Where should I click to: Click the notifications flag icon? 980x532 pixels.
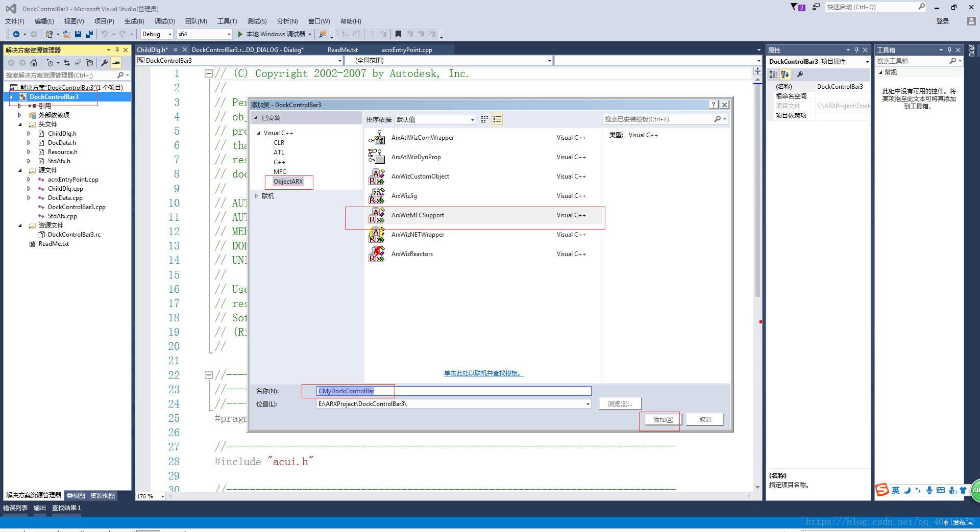pos(797,7)
